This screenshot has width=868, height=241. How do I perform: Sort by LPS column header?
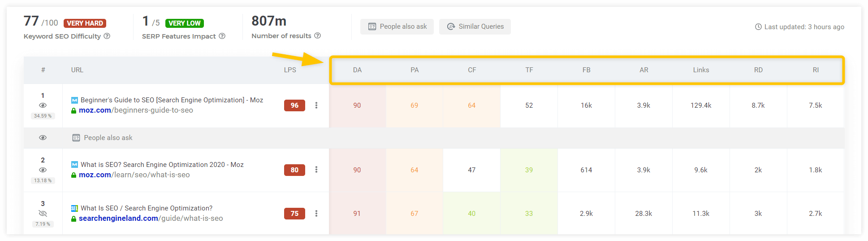(290, 70)
